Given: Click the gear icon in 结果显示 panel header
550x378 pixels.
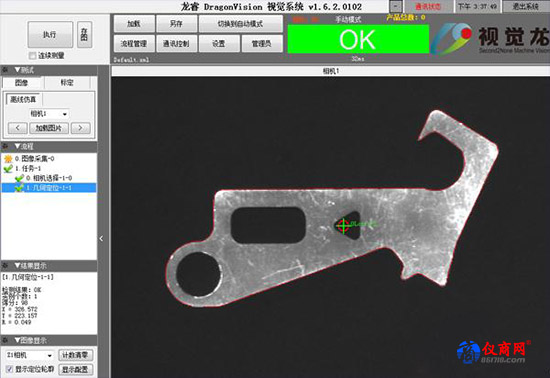Looking at the screenshot, I should point(5,265).
